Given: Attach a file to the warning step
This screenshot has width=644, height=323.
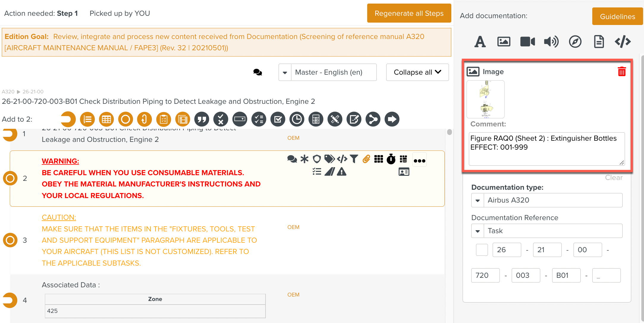Looking at the screenshot, I should click(366, 159).
